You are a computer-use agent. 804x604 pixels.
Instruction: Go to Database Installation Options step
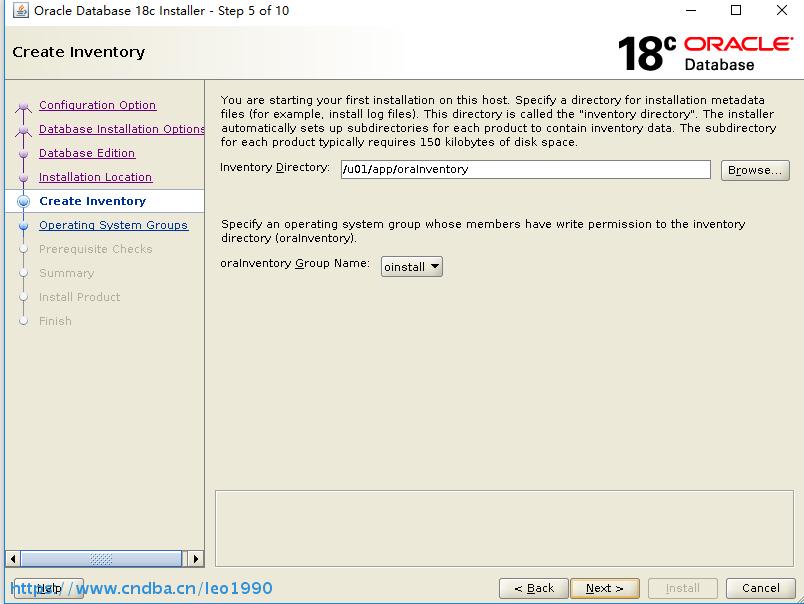pos(122,129)
